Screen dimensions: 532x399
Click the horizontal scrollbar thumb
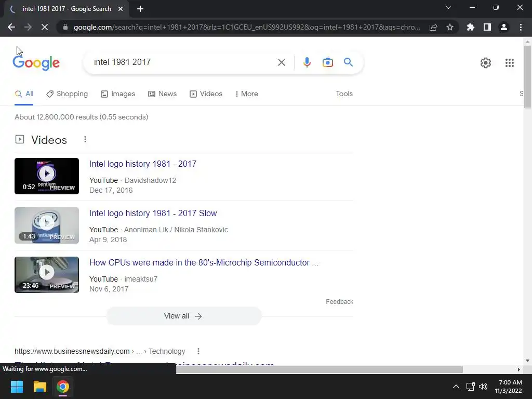[x=319, y=369]
